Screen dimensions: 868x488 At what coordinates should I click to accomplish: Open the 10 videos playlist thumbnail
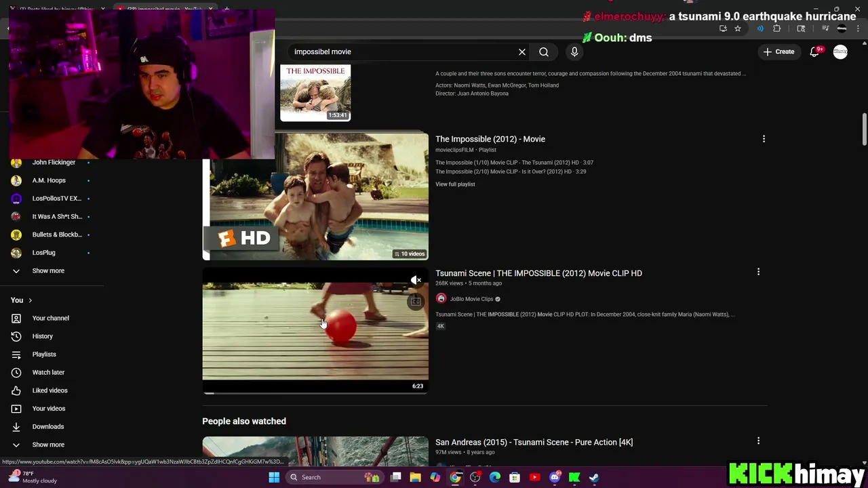pos(315,197)
